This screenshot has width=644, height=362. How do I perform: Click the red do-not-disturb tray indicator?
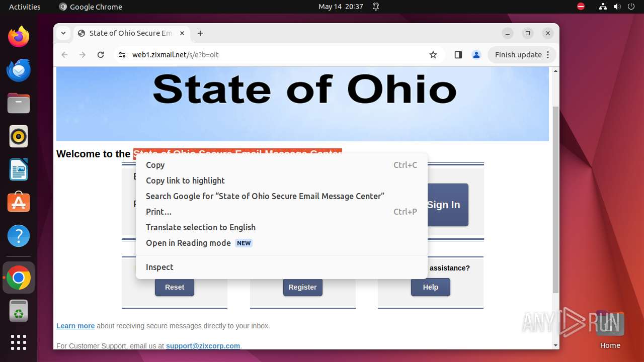tap(581, 7)
